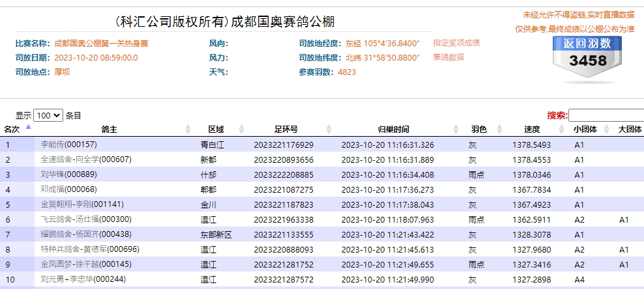This screenshot has height=289, width=644.
Task: Click the 区域 column sort icon
Action: tap(241, 129)
